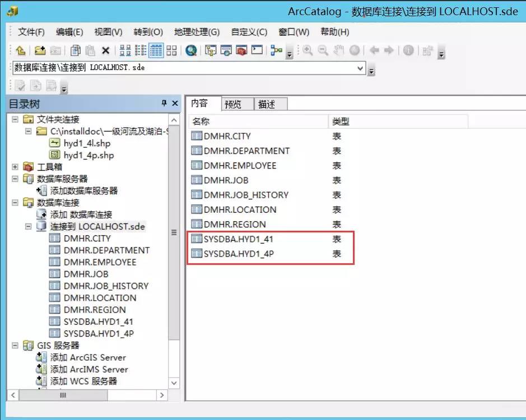Switch to the 预览 tab
Screen dimensions: 526x420
click(x=238, y=104)
